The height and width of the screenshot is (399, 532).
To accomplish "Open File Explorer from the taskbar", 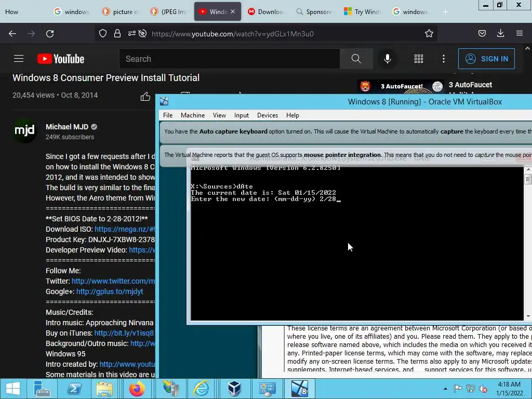I will pos(104,389).
